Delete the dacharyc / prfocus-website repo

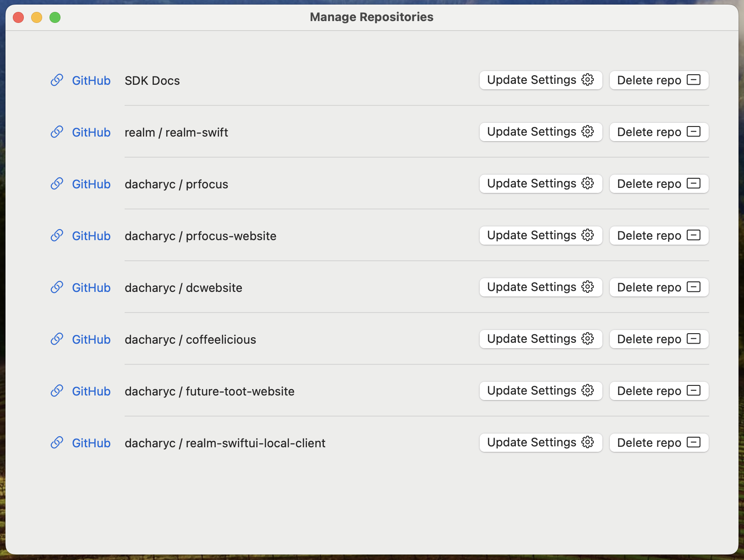659,236
